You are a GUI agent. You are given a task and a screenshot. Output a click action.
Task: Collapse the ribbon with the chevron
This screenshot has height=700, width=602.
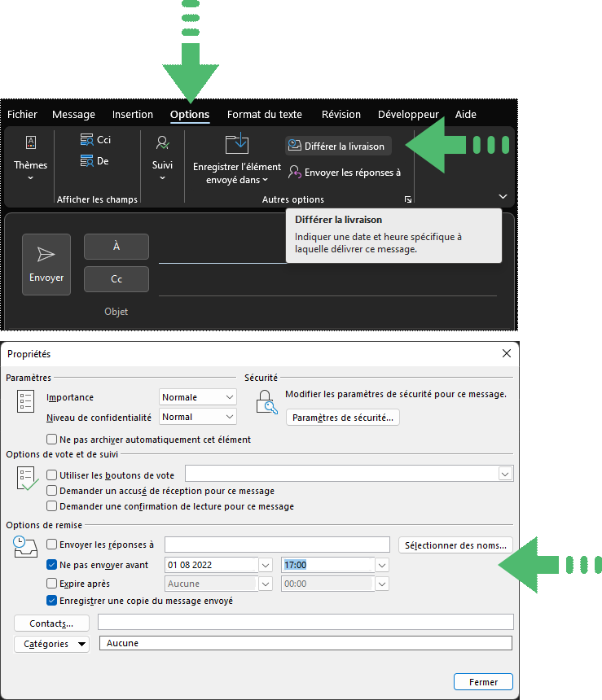tap(503, 196)
